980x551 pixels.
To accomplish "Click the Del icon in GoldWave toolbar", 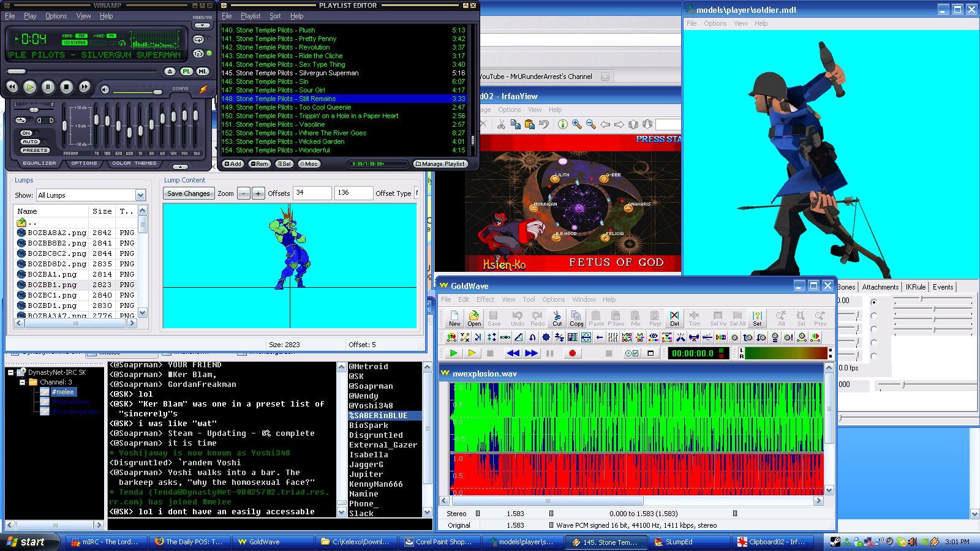I will pyautogui.click(x=674, y=318).
